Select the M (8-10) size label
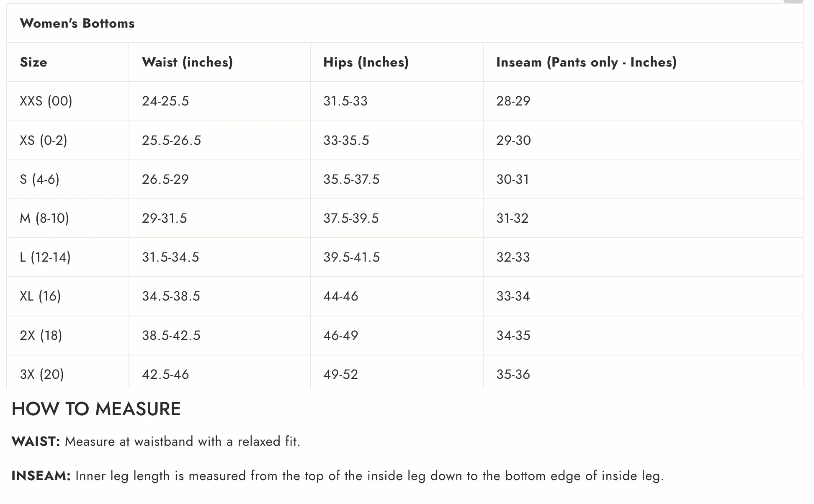Screen dimensions: 814x504 click(x=44, y=218)
